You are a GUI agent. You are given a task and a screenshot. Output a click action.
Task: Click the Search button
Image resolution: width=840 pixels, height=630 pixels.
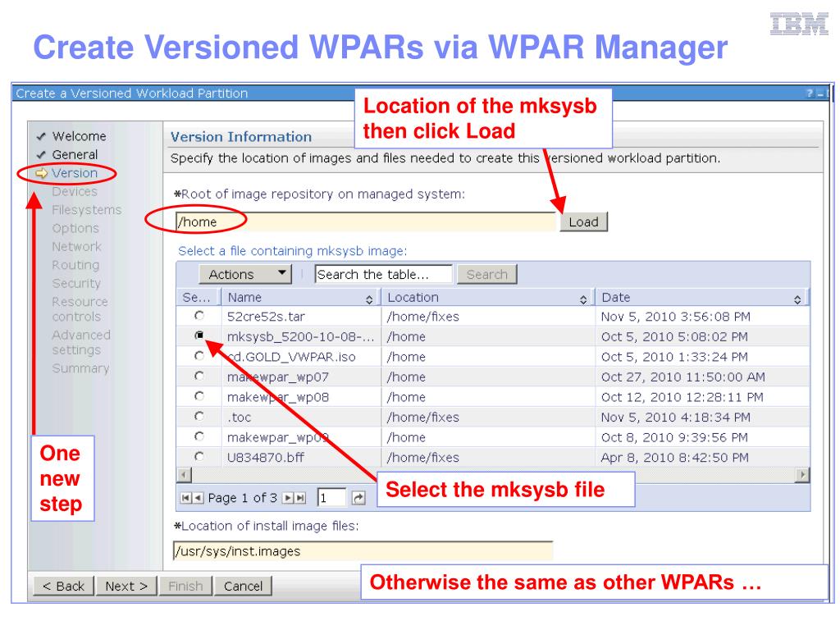tap(486, 274)
